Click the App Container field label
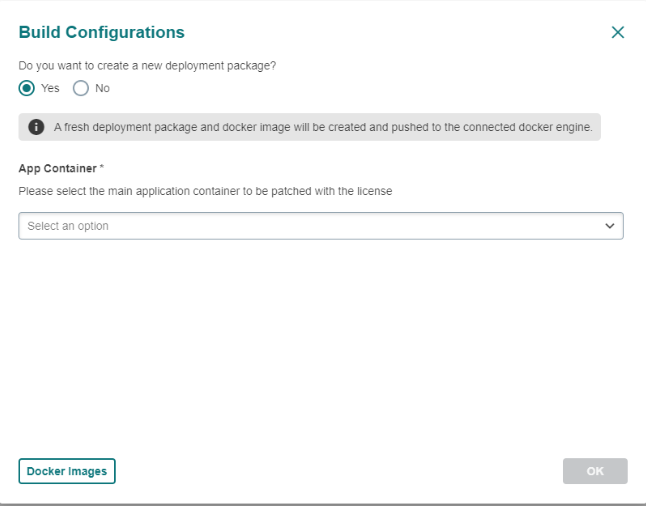The height and width of the screenshot is (506, 646). (x=57, y=168)
